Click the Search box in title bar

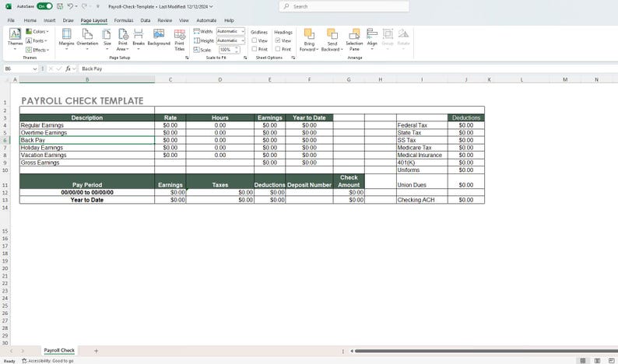tap(344, 6)
